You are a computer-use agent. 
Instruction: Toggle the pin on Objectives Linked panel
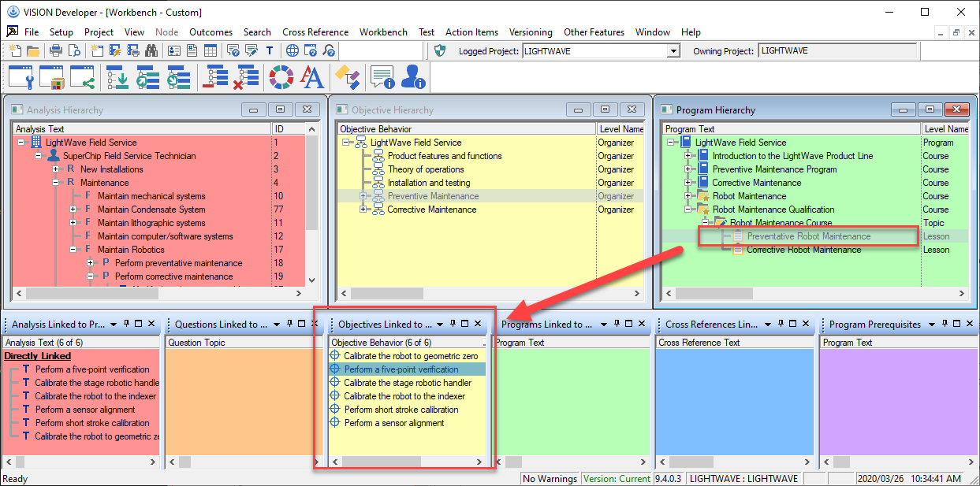453,324
